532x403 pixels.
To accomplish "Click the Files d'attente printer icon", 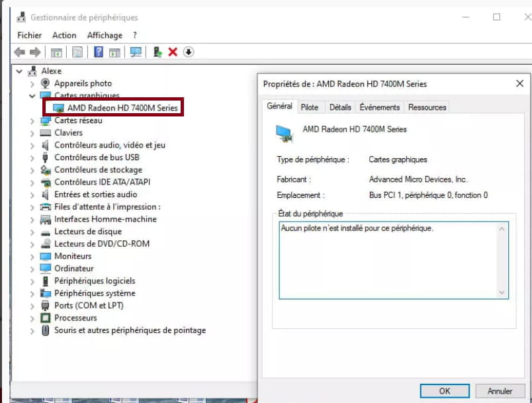I will point(46,206).
